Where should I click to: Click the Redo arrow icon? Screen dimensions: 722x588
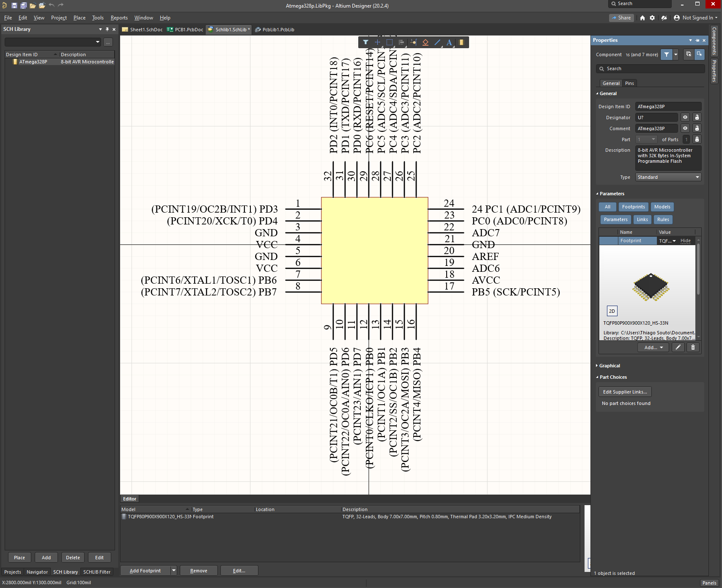tap(60, 5)
